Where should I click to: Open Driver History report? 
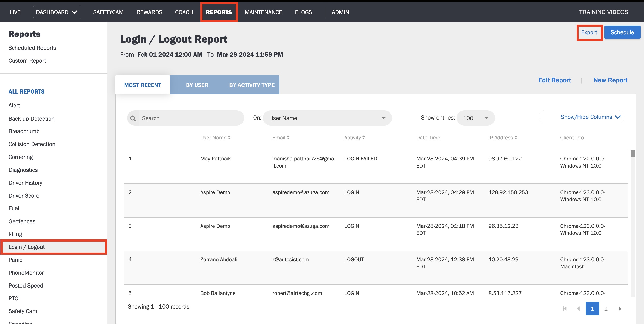tap(25, 183)
